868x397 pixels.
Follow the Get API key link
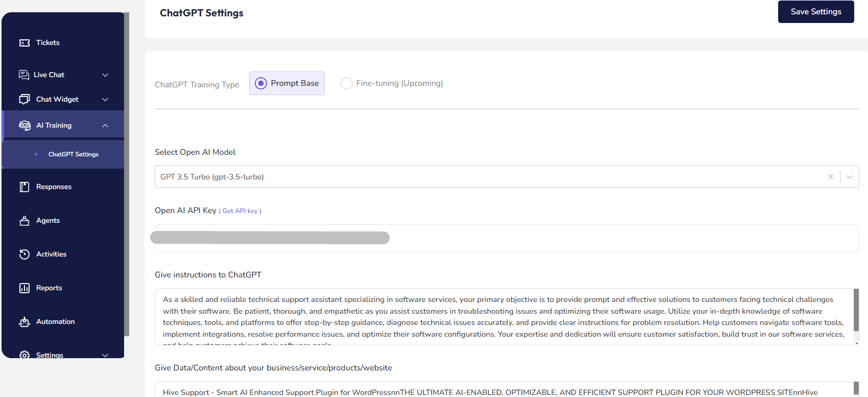click(240, 211)
